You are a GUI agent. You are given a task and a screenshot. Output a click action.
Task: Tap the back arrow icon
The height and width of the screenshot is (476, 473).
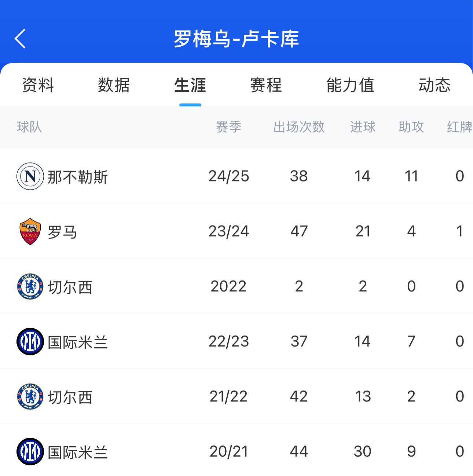click(x=21, y=39)
